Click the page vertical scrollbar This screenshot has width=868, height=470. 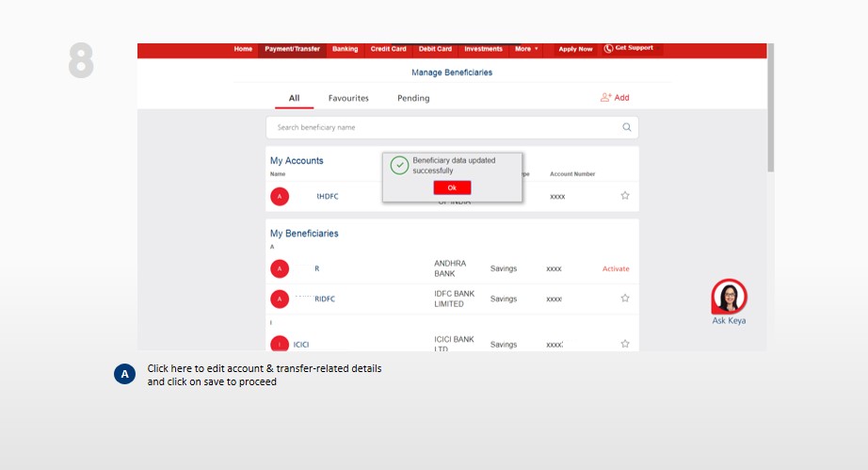tap(771, 108)
